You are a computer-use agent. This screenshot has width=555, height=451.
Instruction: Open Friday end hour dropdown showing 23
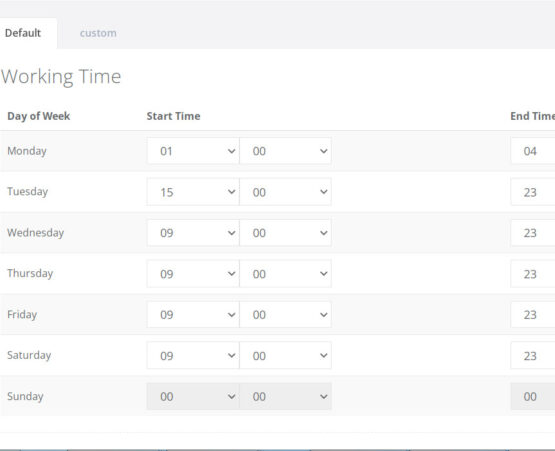533,315
